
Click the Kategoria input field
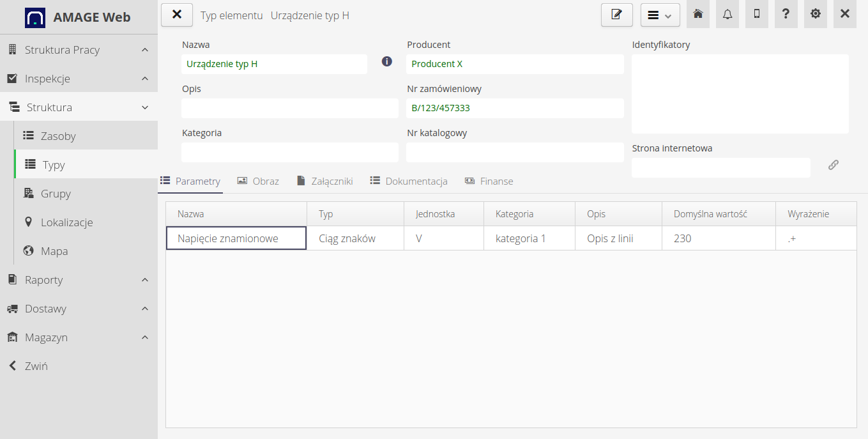tap(290, 152)
